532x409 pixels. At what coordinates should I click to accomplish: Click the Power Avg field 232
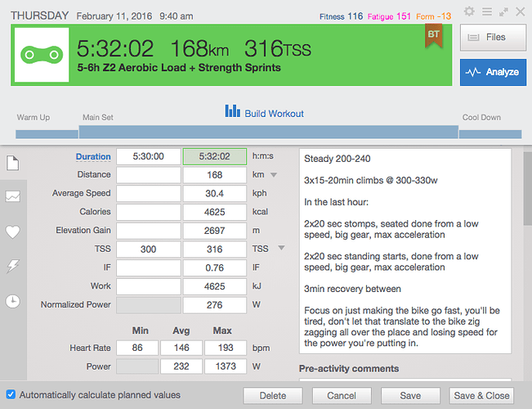181,366
